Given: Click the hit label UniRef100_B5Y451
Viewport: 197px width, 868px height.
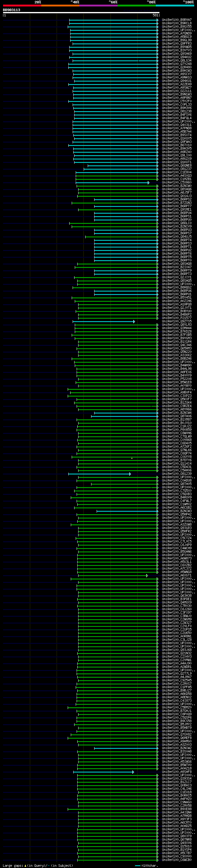Looking at the screenshot, I should [x=177, y=298].
